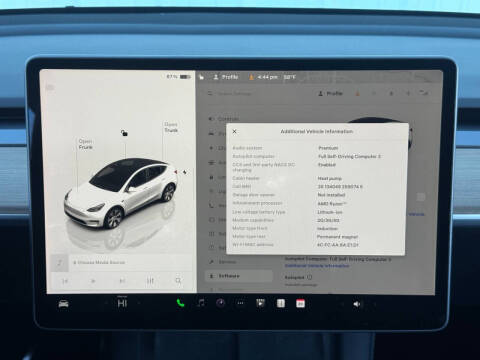This screenshot has width=480, height=360.
Task: Tap the 87% battery indicator
Action: pos(178,77)
